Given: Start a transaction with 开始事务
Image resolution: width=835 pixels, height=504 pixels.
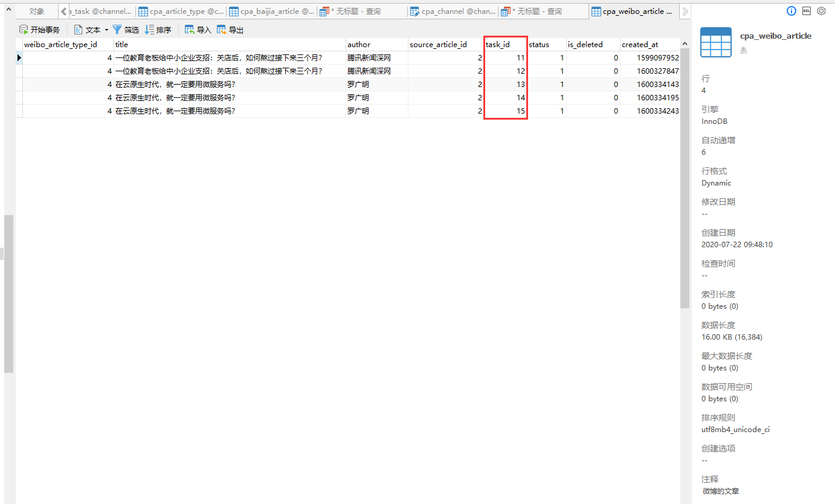Looking at the screenshot, I should coord(39,30).
